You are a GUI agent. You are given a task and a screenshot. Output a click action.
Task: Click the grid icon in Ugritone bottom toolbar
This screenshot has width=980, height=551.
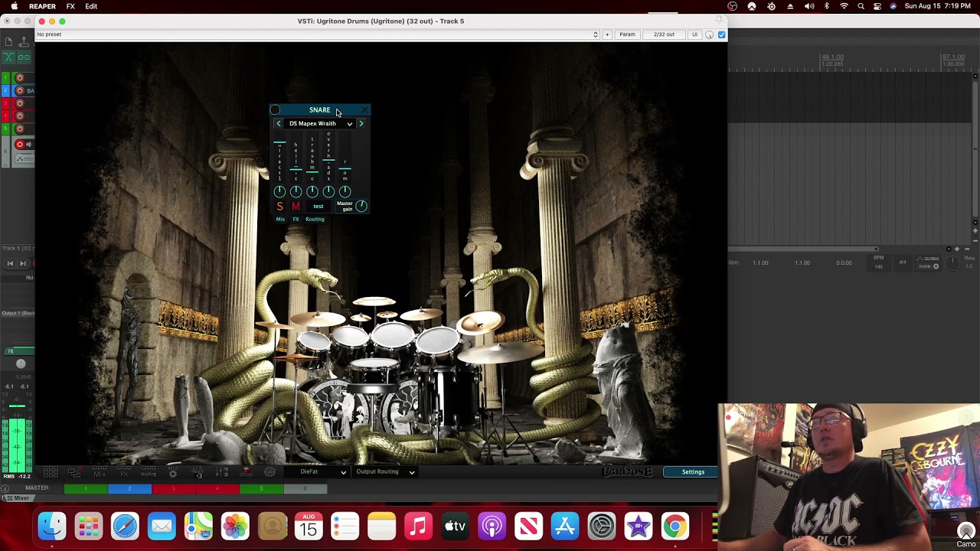click(x=51, y=473)
